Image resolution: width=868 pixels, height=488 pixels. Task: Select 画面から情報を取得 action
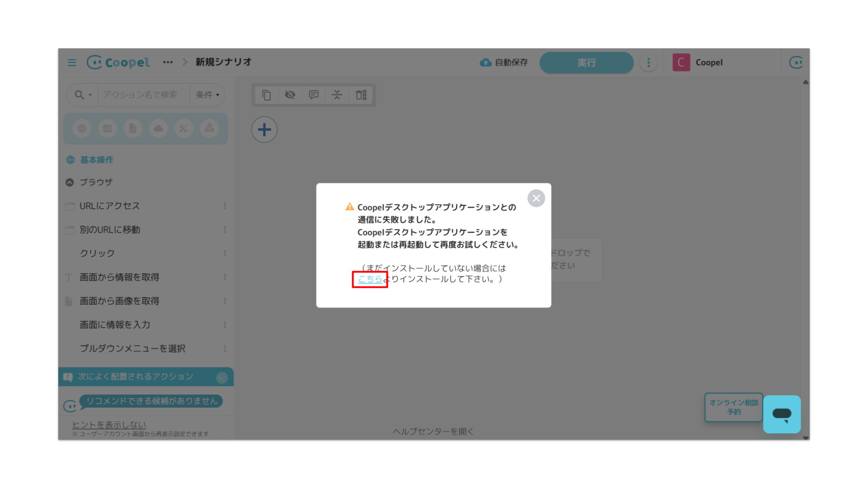click(119, 277)
